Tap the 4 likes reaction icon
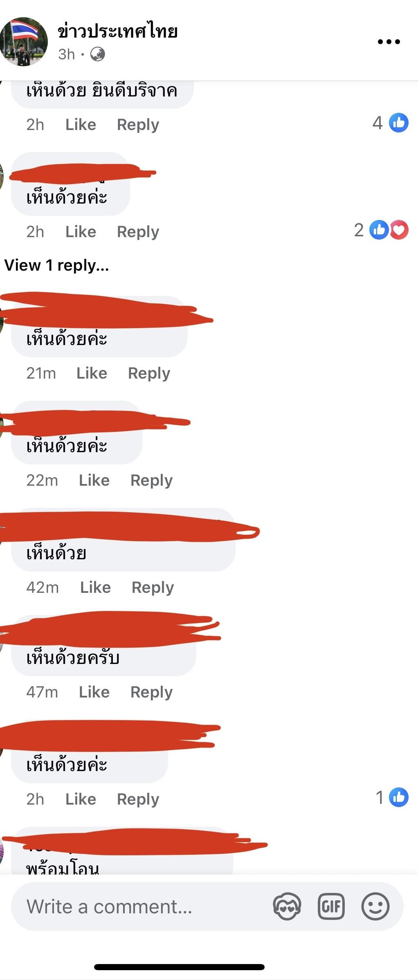Image resolution: width=418 pixels, height=980 pixels. [398, 123]
